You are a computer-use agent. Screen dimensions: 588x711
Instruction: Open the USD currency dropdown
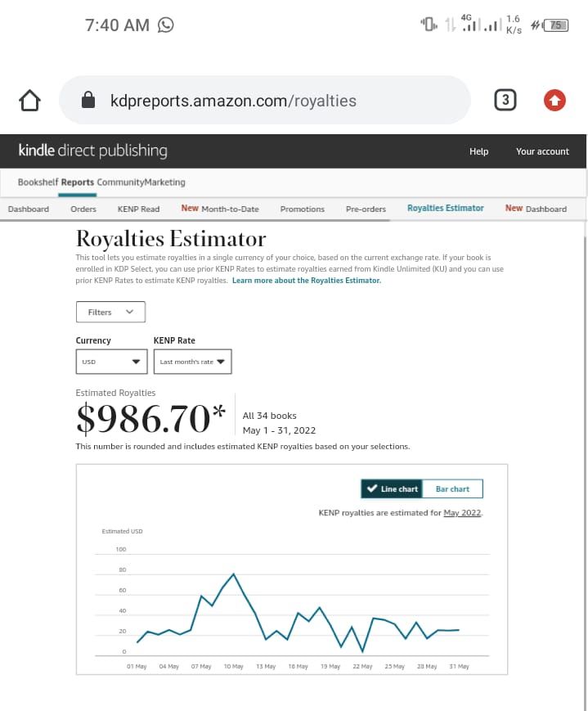tap(111, 362)
